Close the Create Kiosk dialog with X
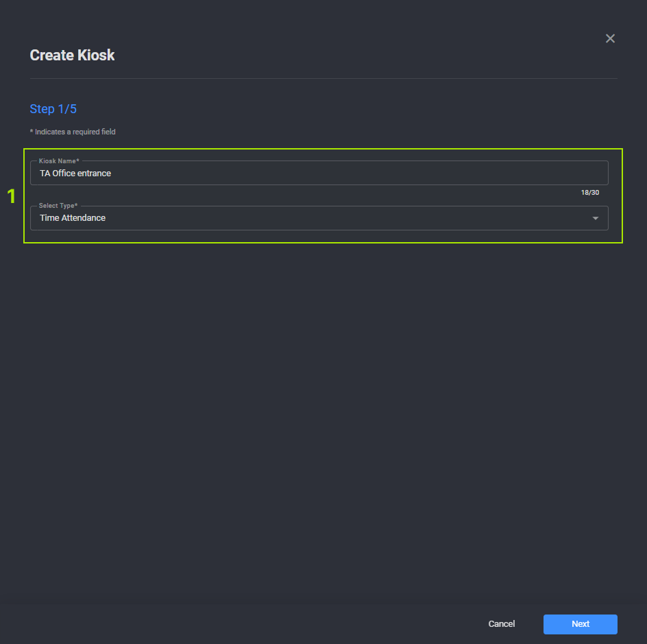 click(x=610, y=38)
